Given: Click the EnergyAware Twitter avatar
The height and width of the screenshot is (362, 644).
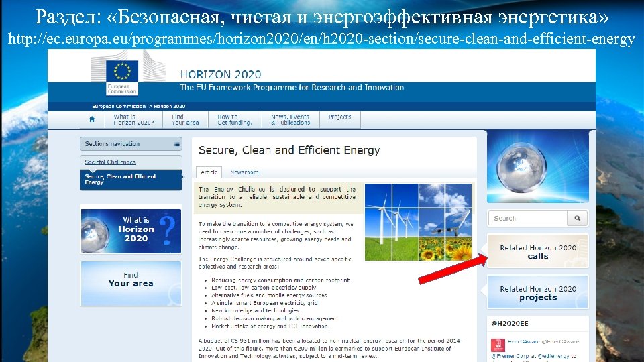Looking at the screenshot, I should click(x=498, y=345).
